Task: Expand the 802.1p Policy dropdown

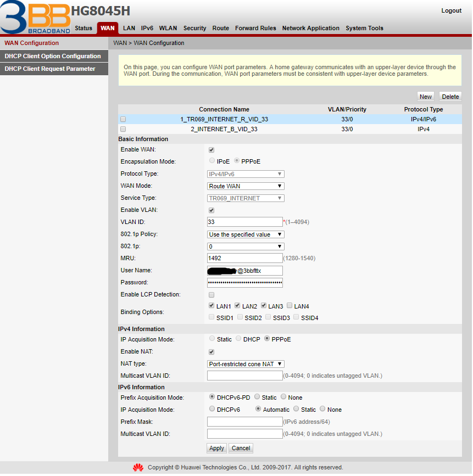Action: pos(245,234)
